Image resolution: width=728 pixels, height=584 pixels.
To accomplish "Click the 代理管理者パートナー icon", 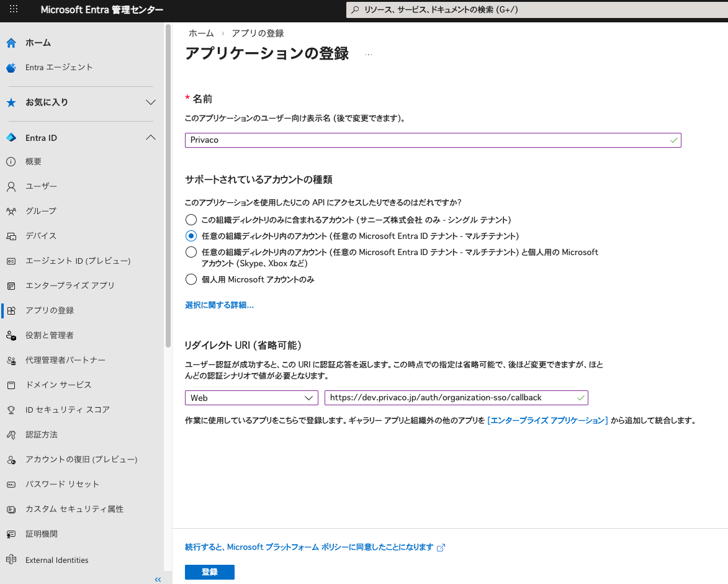I will 11,361.
